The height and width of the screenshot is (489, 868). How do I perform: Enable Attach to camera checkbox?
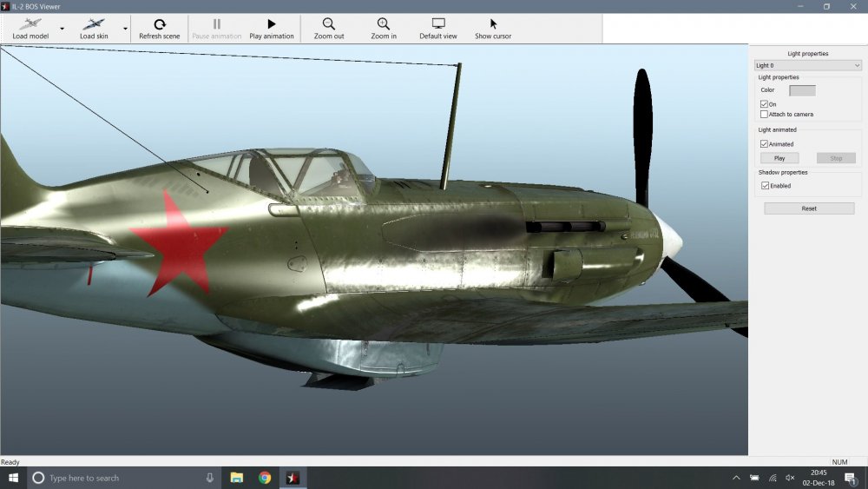coord(764,115)
